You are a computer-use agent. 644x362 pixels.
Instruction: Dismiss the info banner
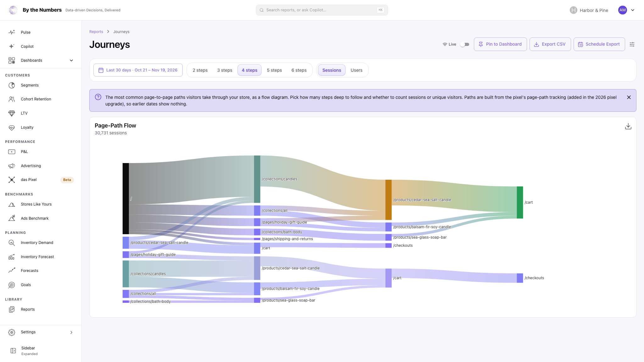click(x=629, y=97)
